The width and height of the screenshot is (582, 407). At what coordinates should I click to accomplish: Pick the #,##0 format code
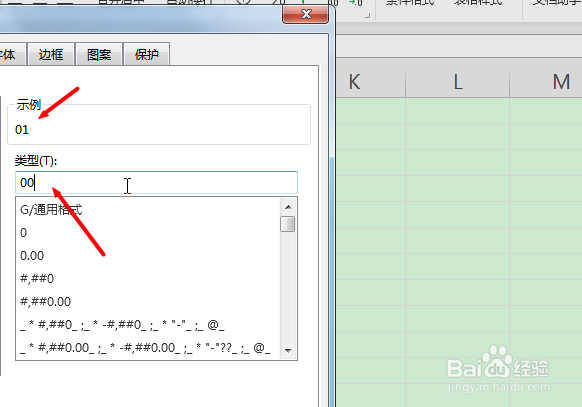coord(148,279)
